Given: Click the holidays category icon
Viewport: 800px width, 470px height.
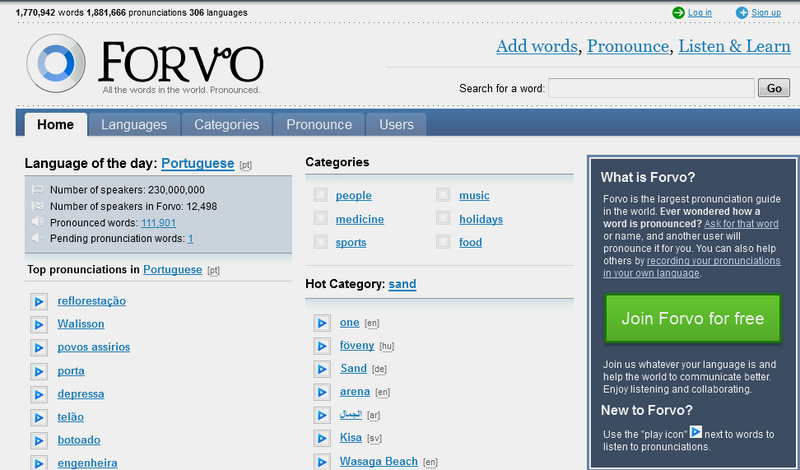Looking at the screenshot, I should (x=443, y=218).
